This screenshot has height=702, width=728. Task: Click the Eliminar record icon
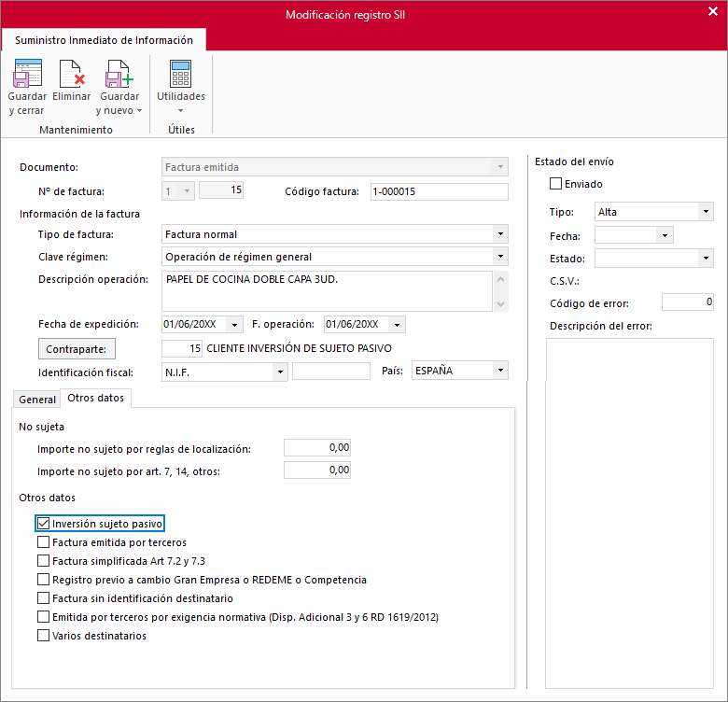point(72,74)
